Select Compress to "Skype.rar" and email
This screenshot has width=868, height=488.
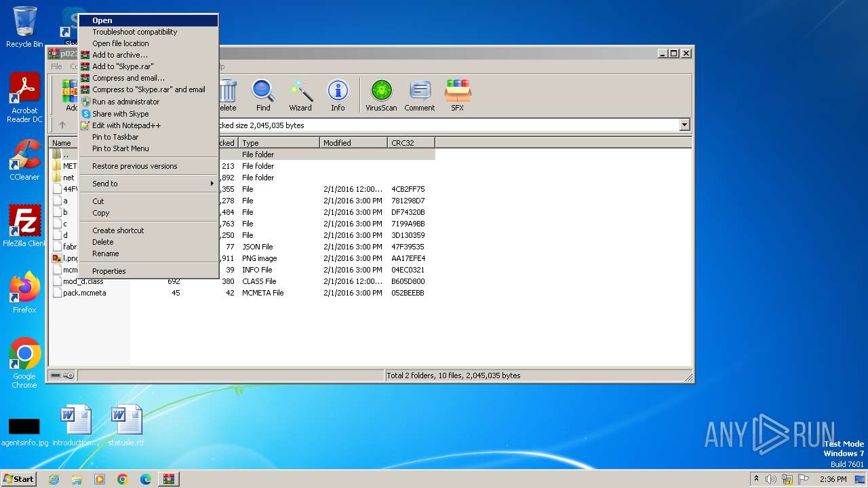point(149,89)
